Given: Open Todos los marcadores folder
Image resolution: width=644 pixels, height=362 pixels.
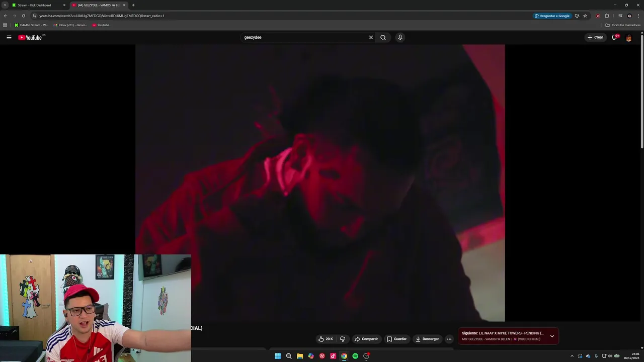Looking at the screenshot, I should tap(623, 25).
